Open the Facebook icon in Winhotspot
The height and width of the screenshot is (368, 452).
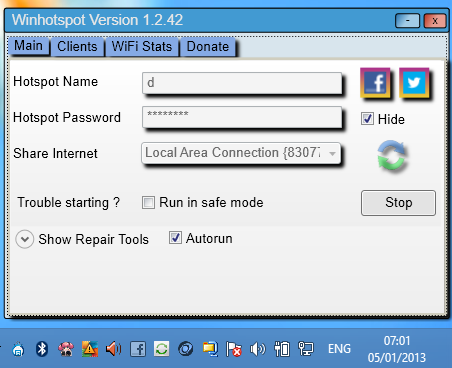pyautogui.click(x=375, y=83)
